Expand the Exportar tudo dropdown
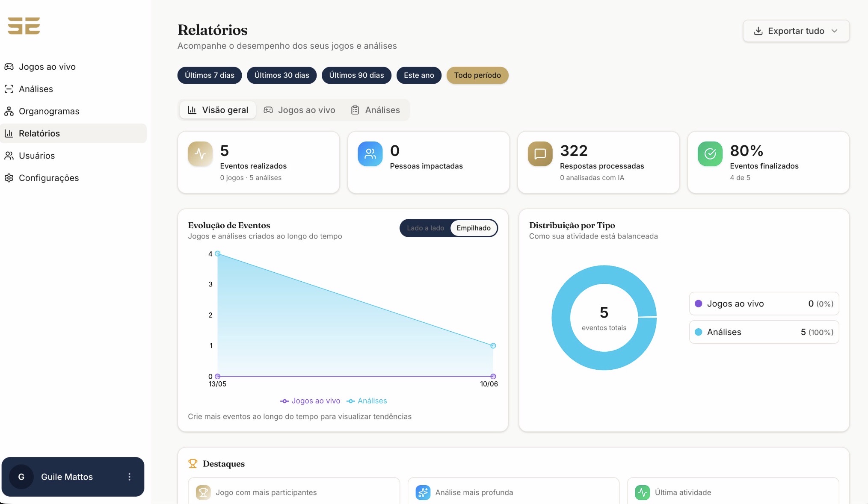 tap(796, 31)
